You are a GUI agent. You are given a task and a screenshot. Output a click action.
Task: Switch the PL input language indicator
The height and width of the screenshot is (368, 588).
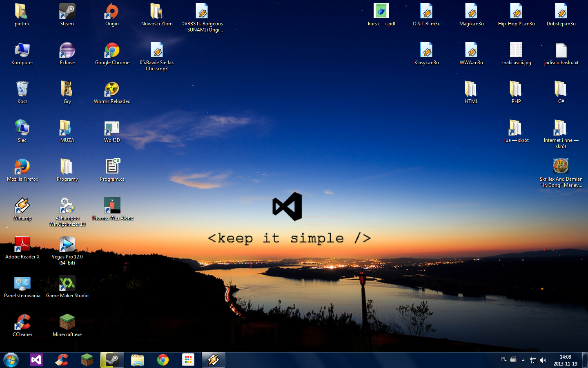(504, 359)
